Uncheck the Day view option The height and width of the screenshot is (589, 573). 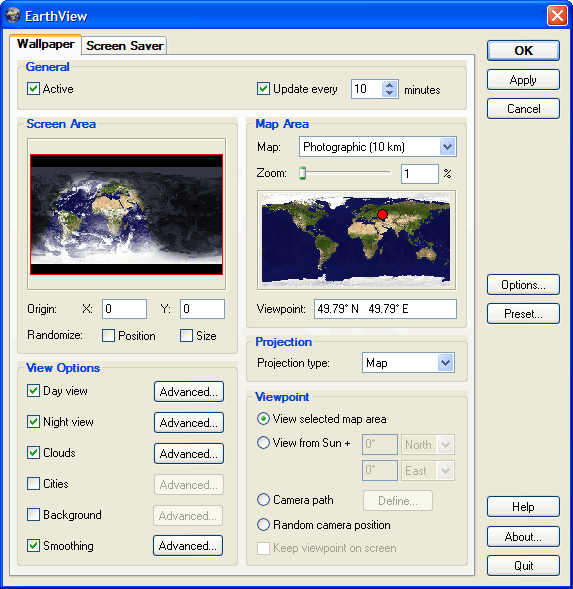[33, 391]
